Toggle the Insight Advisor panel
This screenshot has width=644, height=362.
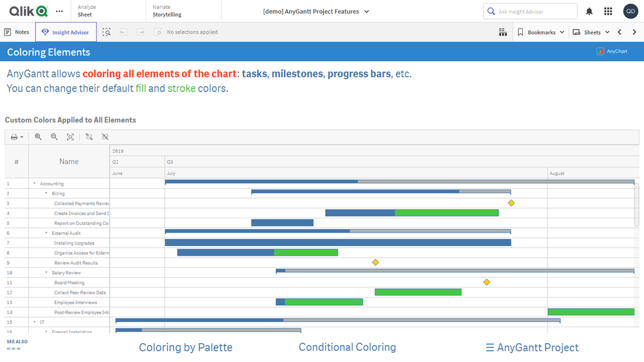coord(66,32)
